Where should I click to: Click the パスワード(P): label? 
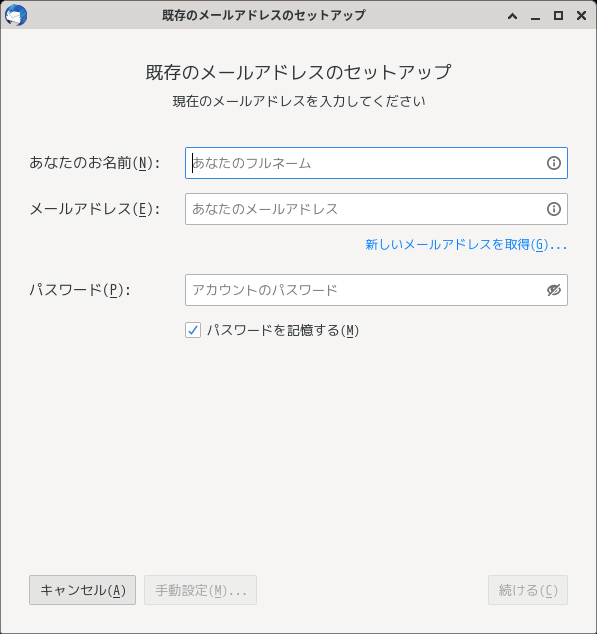coord(80,290)
